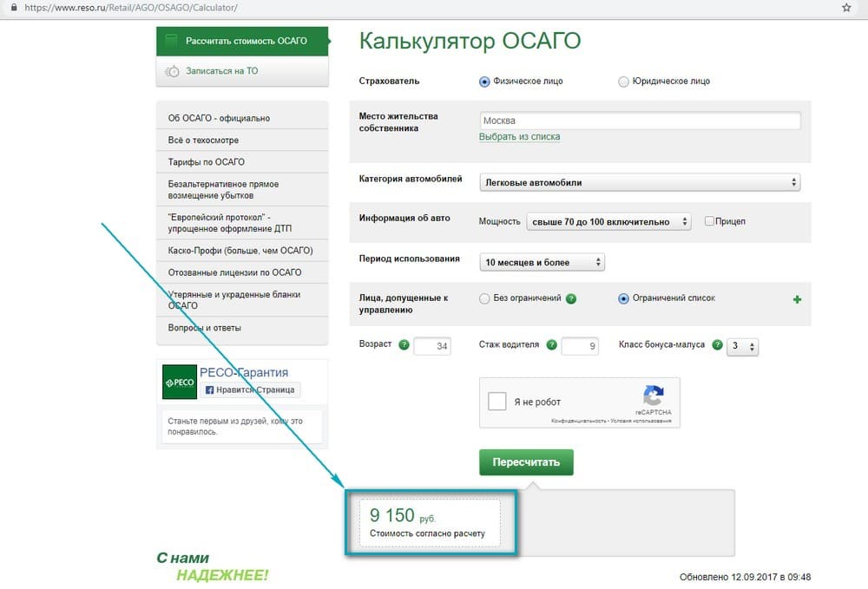This screenshot has height=589, width=868.
Task: Click the help icon beside Класс бонуса-малуса
Action: coord(717,344)
